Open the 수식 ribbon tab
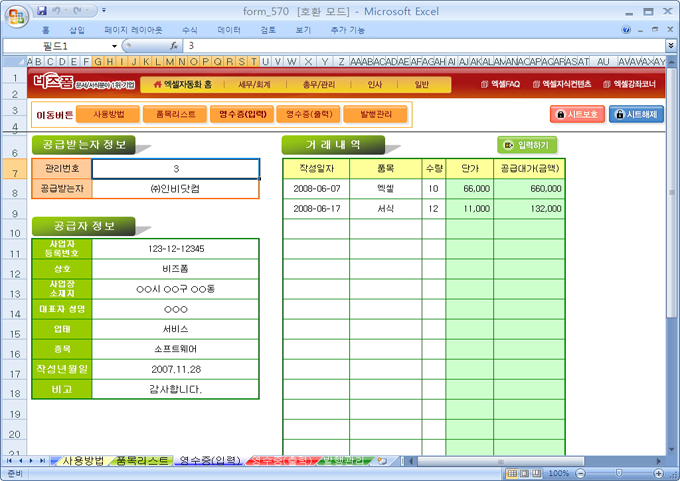Image resolution: width=680 pixels, height=481 pixels. pyautogui.click(x=190, y=30)
